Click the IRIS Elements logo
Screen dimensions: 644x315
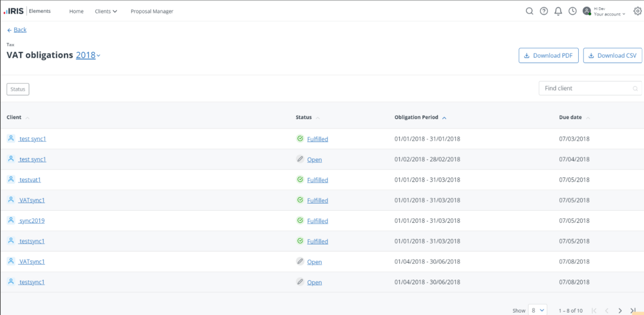(x=27, y=11)
